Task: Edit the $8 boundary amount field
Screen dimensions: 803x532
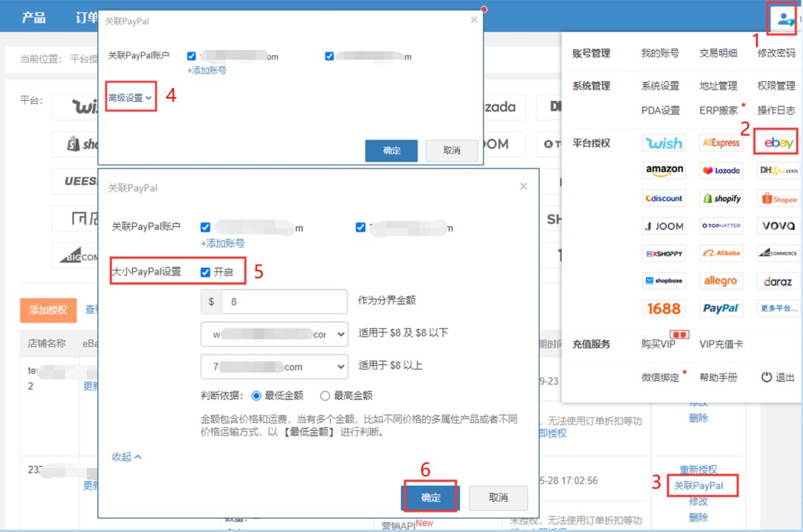Action: pos(284,301)
